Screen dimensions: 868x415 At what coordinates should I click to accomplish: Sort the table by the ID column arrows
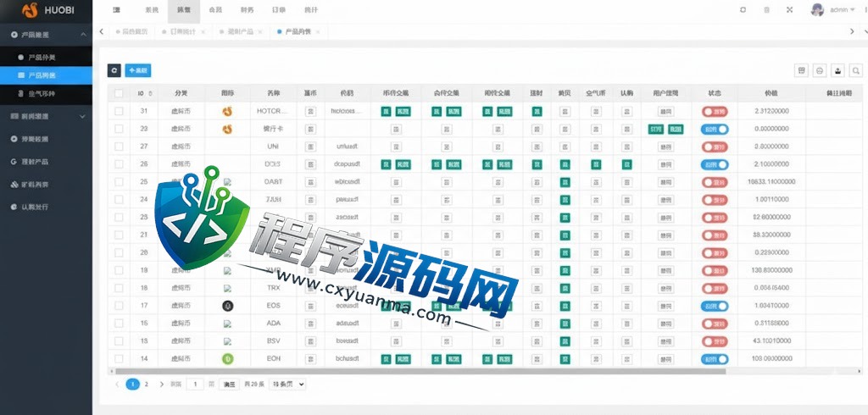151,93
